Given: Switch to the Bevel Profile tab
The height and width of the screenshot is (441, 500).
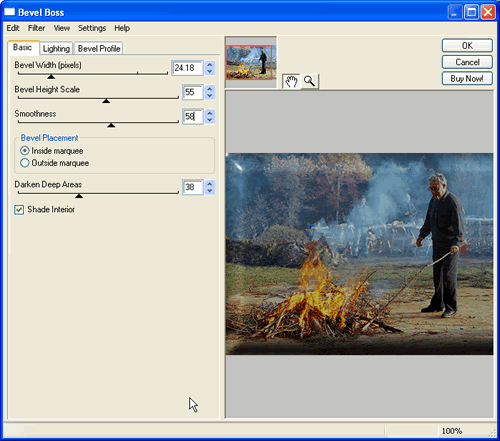Looking at the screenshot, I should pyautogui.click(x=99, y=48).
